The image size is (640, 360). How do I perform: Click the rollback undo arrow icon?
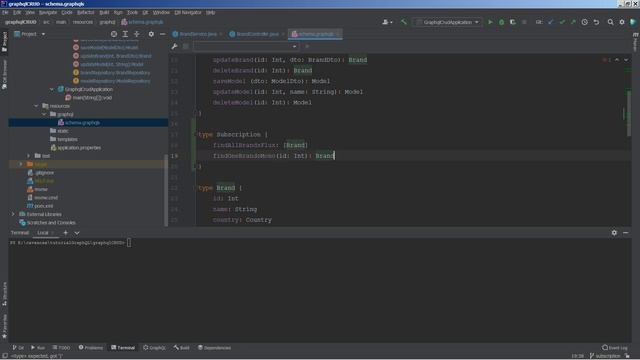click(596, 22)
